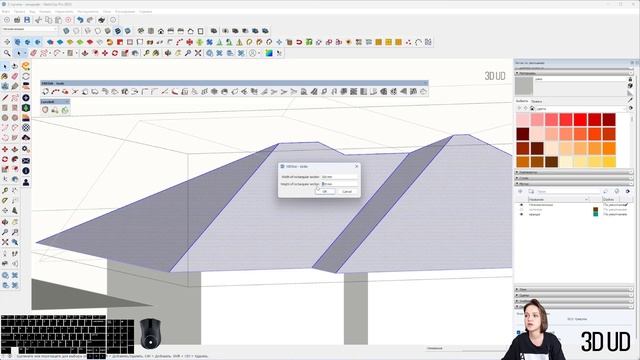Screen dimensions: 640x360
Task: Open the Edit (Правка) menu in the menu bar
Action: tap(19, 11)
